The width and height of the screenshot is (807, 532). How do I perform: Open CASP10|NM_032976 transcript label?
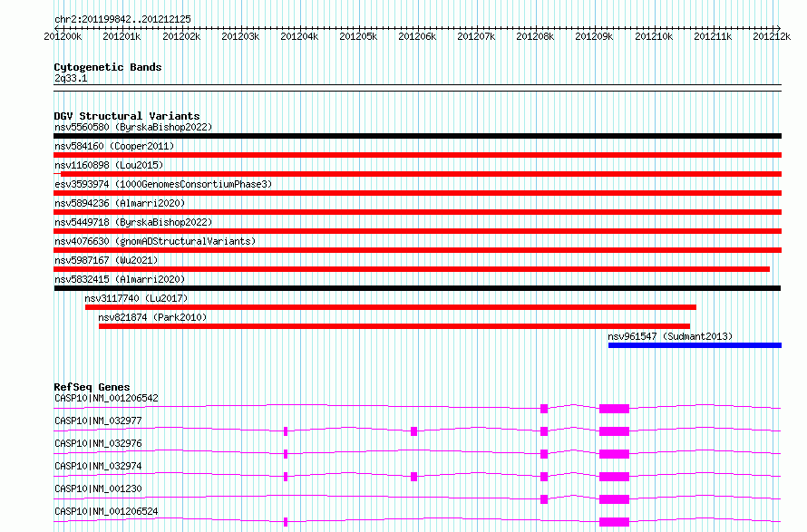(x=98, y=443)
